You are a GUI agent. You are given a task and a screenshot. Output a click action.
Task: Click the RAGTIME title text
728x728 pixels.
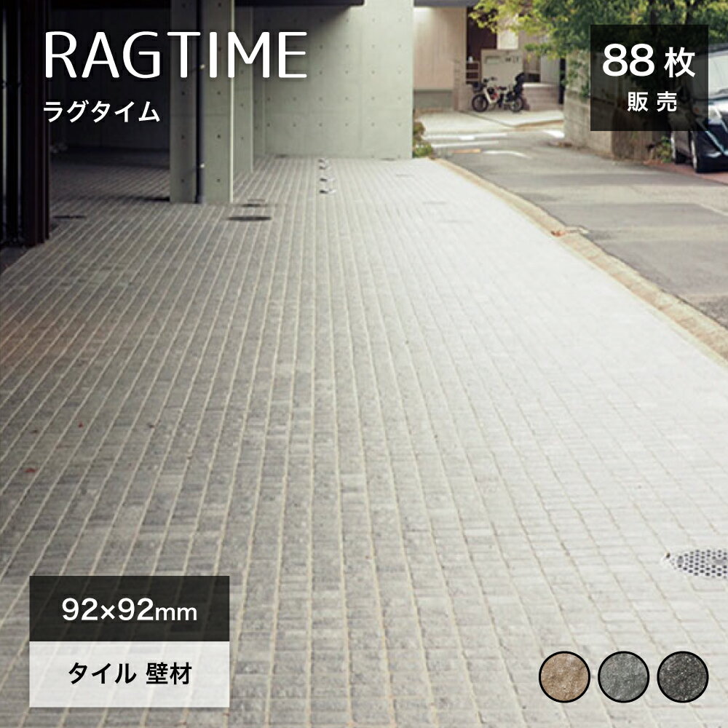(175, 55)
